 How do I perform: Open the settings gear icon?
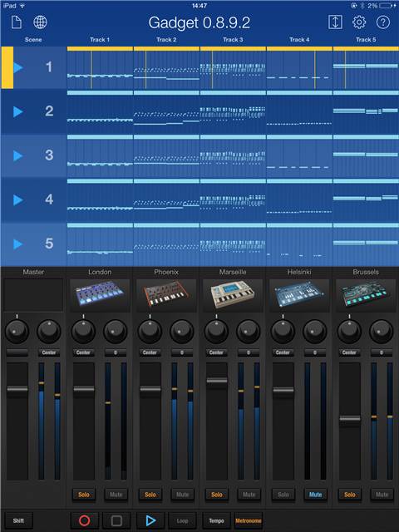point(359,22)
